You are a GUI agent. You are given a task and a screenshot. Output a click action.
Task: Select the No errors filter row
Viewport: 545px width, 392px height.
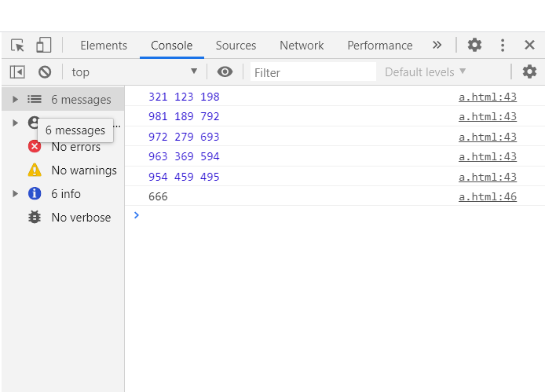[63, 147]
